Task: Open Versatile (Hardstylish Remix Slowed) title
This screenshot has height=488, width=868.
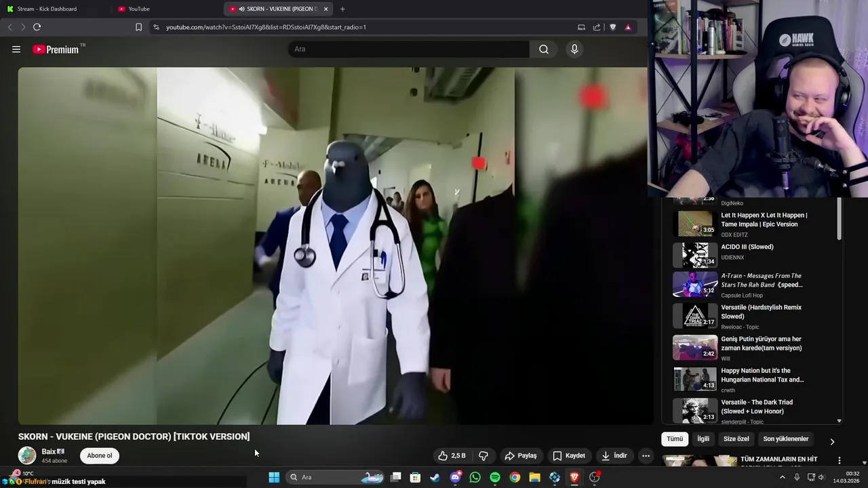Action: (761, 312)
